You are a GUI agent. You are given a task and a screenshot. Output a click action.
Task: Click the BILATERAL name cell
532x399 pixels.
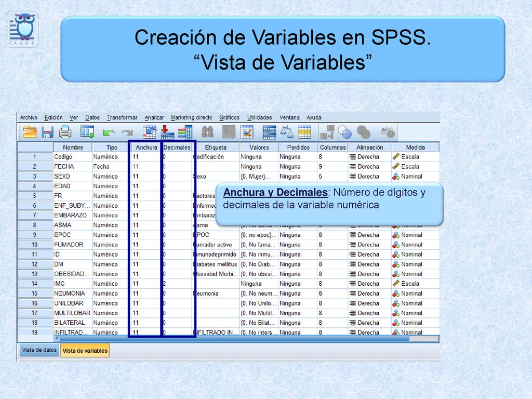click(73, 323)
